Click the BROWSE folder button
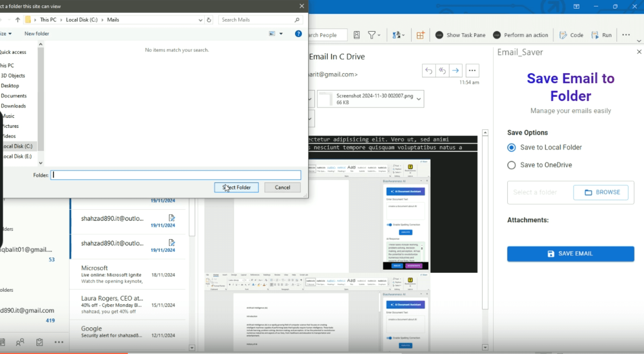The image size is (644, 354). [x=601, y=192]
